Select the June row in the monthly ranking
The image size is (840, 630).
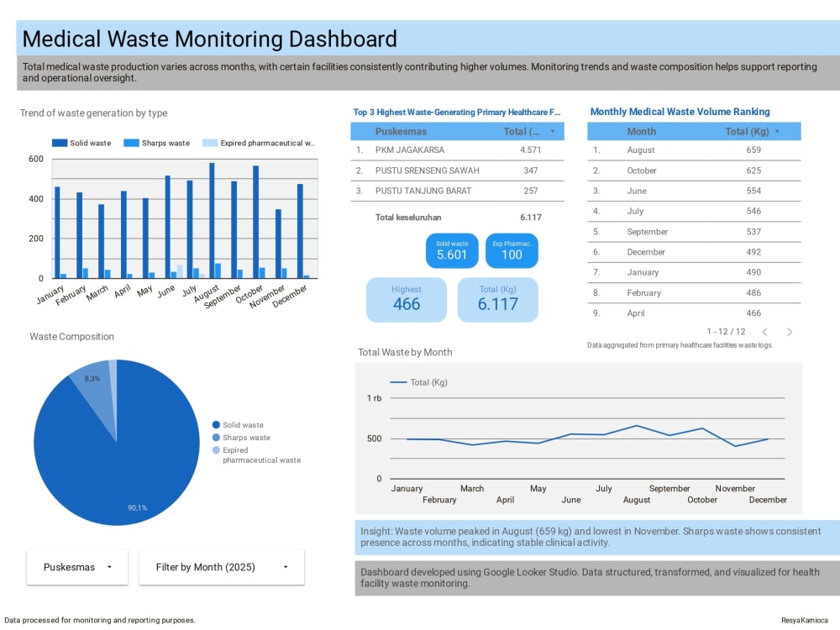[694, 191]
